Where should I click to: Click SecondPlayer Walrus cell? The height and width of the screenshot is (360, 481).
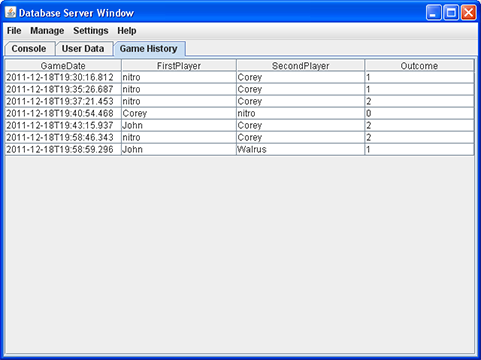[301, 149]
